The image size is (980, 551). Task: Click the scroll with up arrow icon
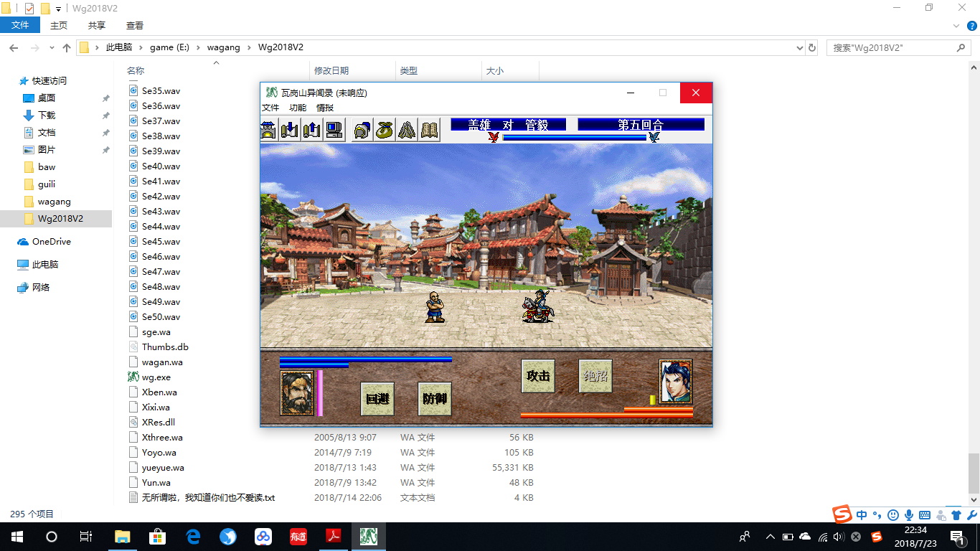[311, 130]
